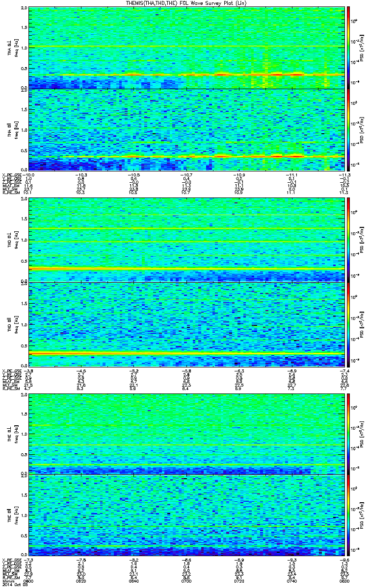Click the PSD color bar beside THA BL panel
Screen dimensions: 368x588
pyautogui.click(x=348, y=48)
